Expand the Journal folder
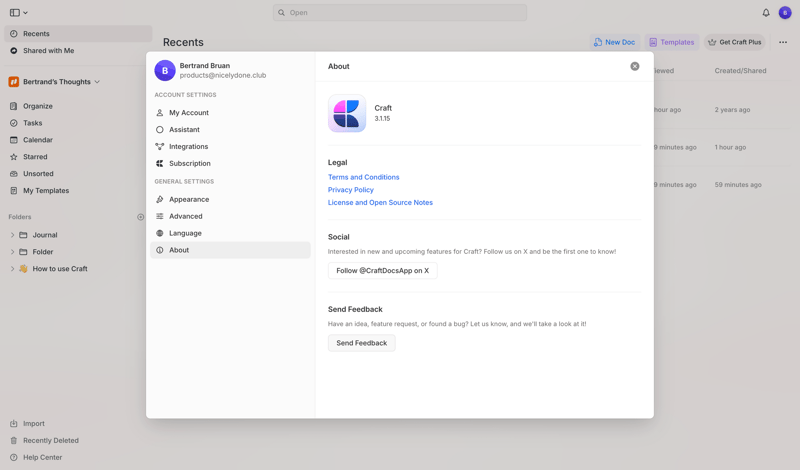Screen dimensions: 800x470 [x=13, y=235]
